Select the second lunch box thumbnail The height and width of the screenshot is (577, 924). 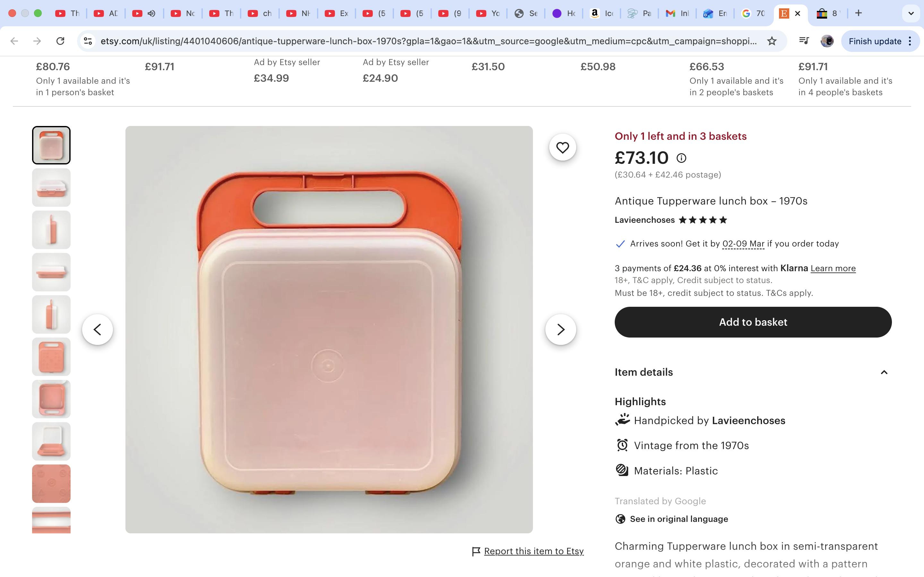(x=51, y=188)
